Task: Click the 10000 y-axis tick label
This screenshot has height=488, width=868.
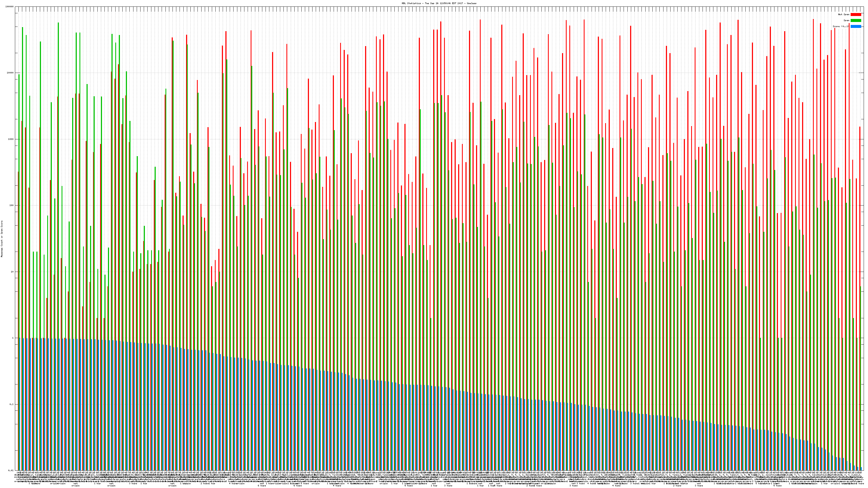Action: [11, 73]
